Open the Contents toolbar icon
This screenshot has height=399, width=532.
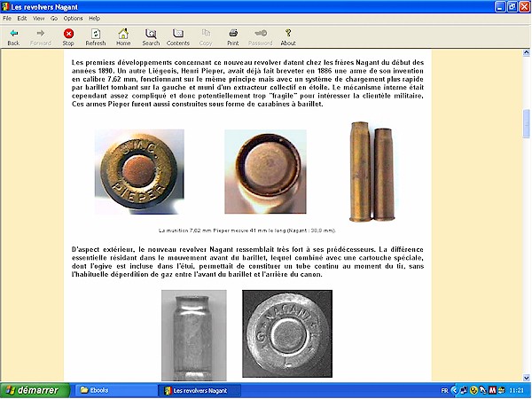tap(178, 34)
